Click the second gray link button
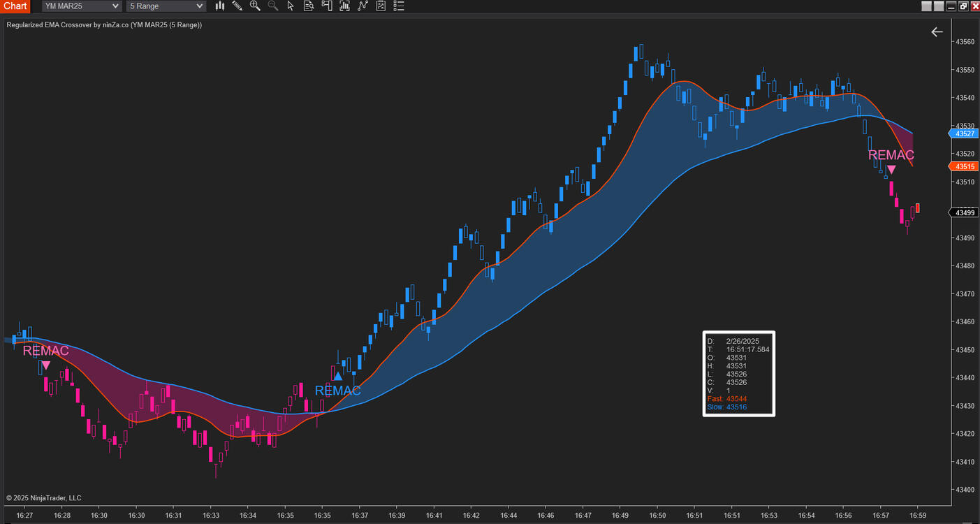980x524 pixels. [x=939, y=6]
